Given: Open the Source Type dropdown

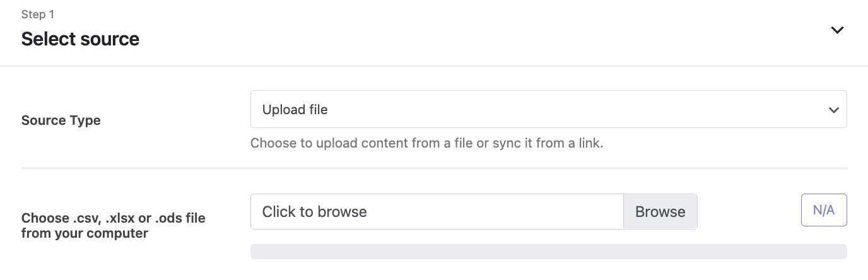Looking at the screenshot, I should point(548,110).
